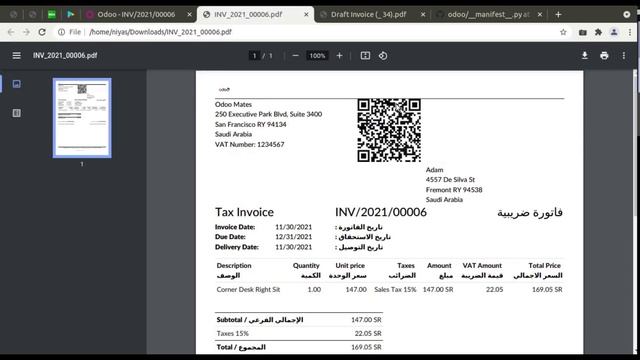Close the INV_2021_00006.pdf tab
Screen dimensions: 640x360
point(306,14)
